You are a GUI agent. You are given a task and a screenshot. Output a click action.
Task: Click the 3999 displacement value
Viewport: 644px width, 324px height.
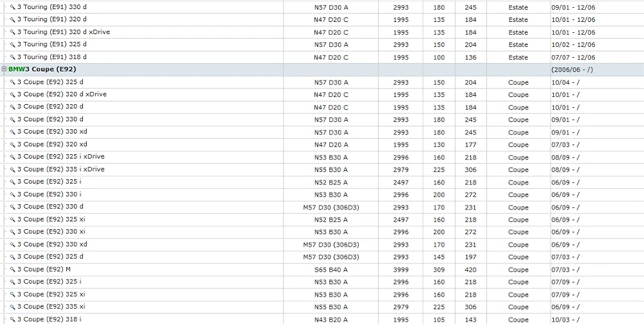(x=401, y=270)
